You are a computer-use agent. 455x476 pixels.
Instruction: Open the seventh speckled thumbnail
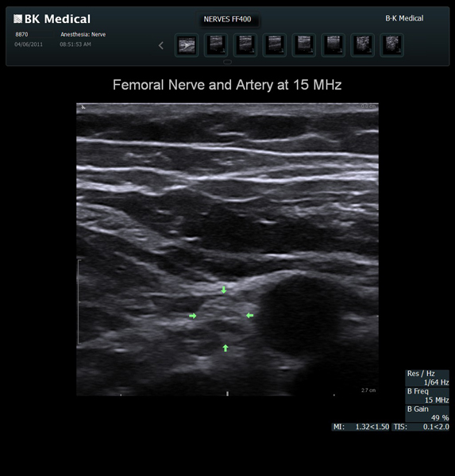[362, 45]
